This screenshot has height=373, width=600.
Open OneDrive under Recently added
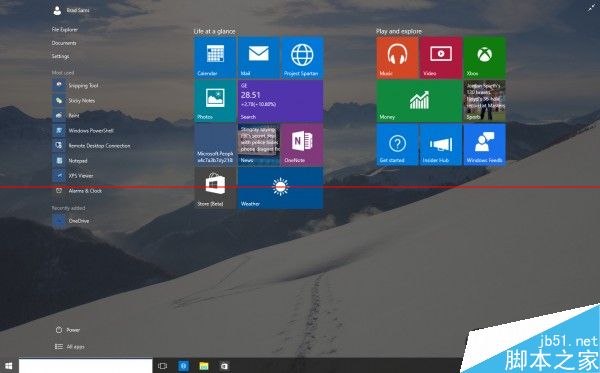[x=71, y=221]
